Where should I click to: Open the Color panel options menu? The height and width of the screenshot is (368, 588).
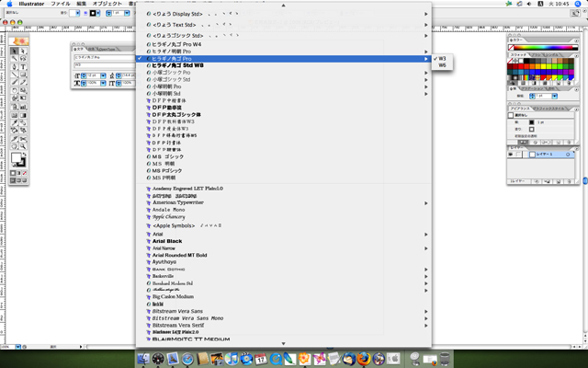coord(576,40)
